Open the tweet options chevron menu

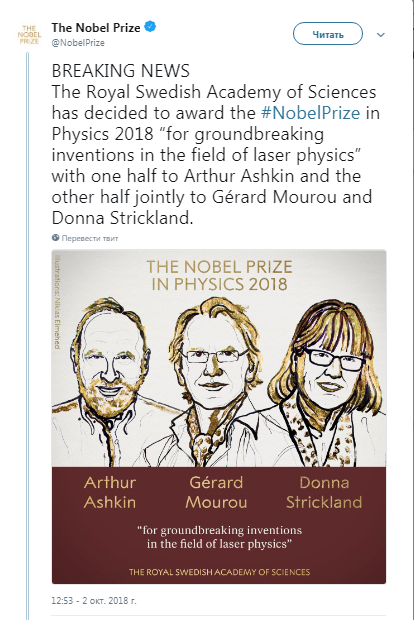[381, 35]
